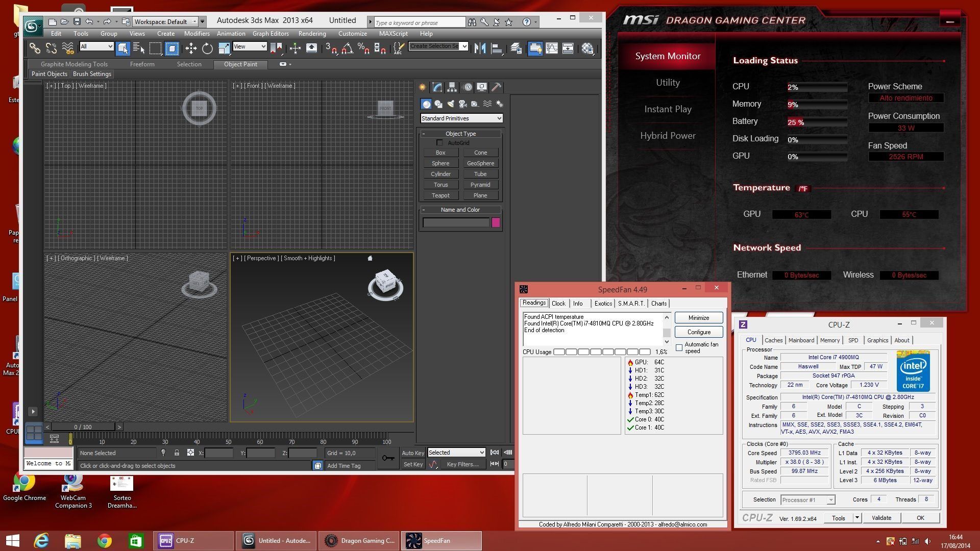Click the Mirror tool icon
Screen dimensions: 980x551
(480, 48)
